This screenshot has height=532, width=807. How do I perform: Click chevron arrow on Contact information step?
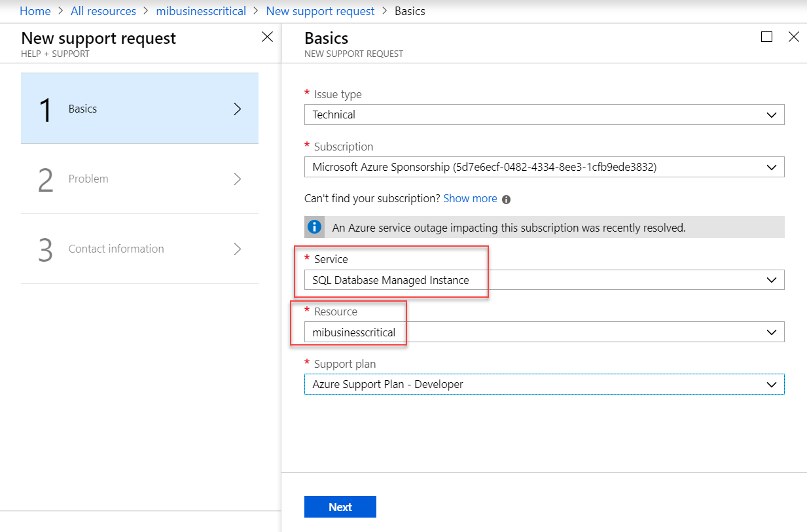(x=237, y=249)
